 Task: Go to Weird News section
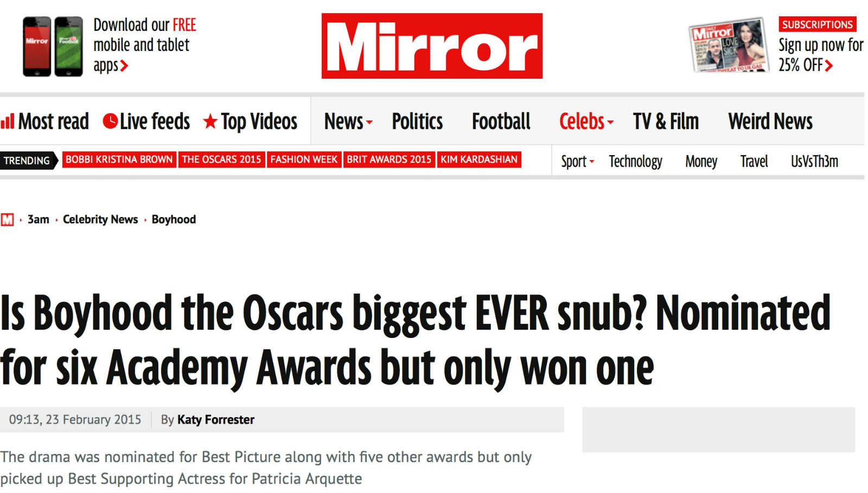pos(770,121)
